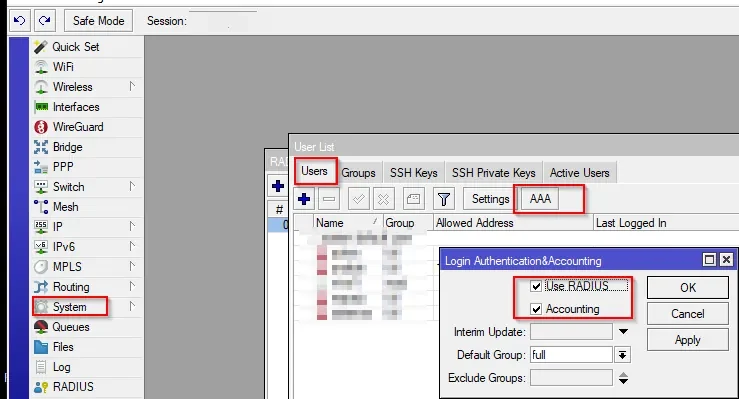
Task: Click the Apply button
Action: click(x=688, y=340)
